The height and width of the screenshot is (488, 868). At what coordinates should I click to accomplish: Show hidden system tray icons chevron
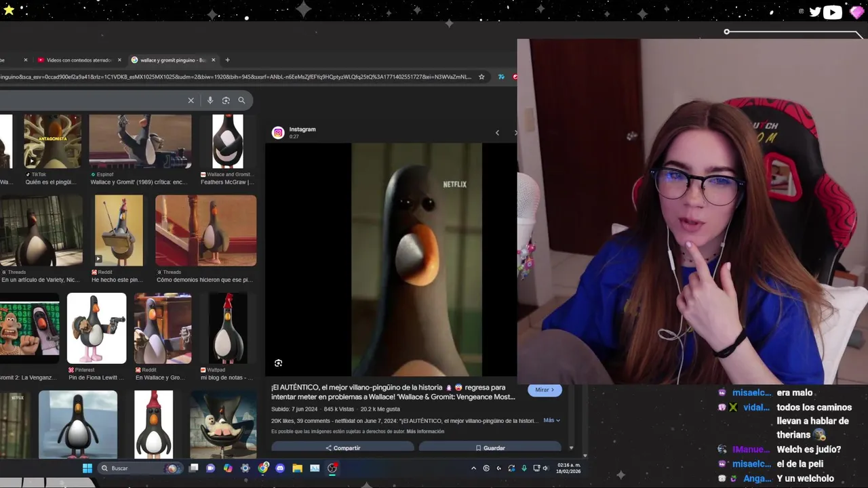(473, 468)
